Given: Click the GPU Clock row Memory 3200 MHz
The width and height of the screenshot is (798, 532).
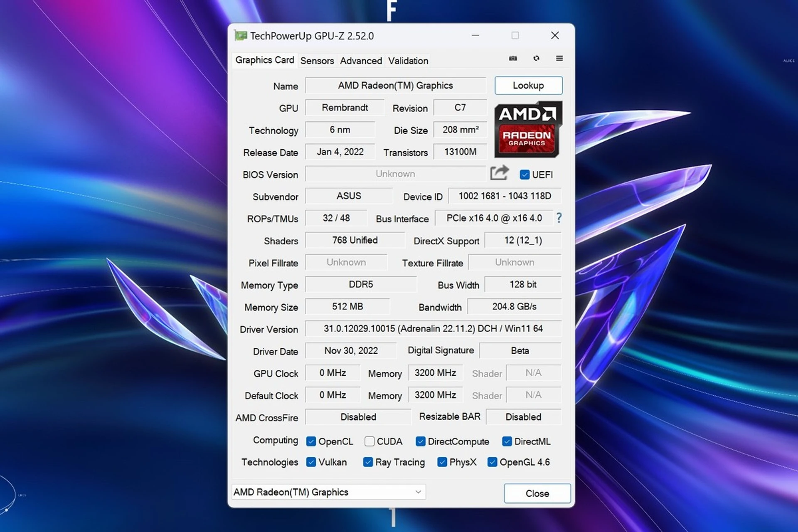Looking at the screenshot, I should (x=435, y=373).
